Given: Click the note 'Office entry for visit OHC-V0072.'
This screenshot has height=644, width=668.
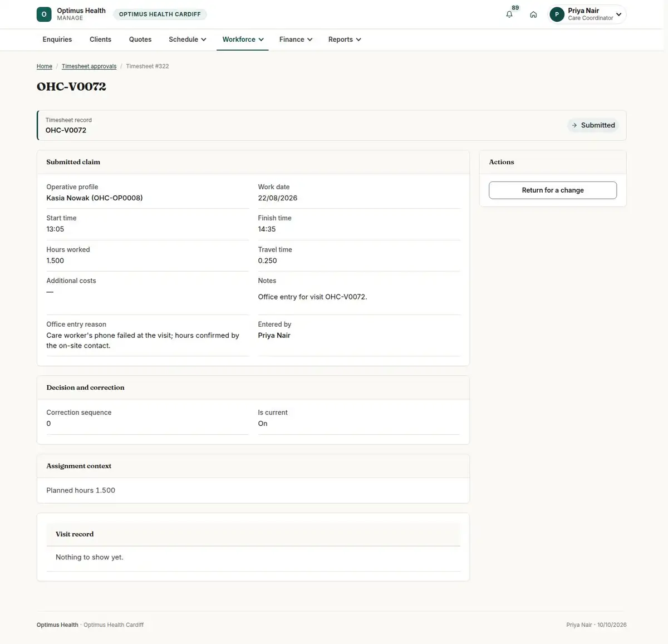Looking at the screenshot, I should [x=312, y=297].
